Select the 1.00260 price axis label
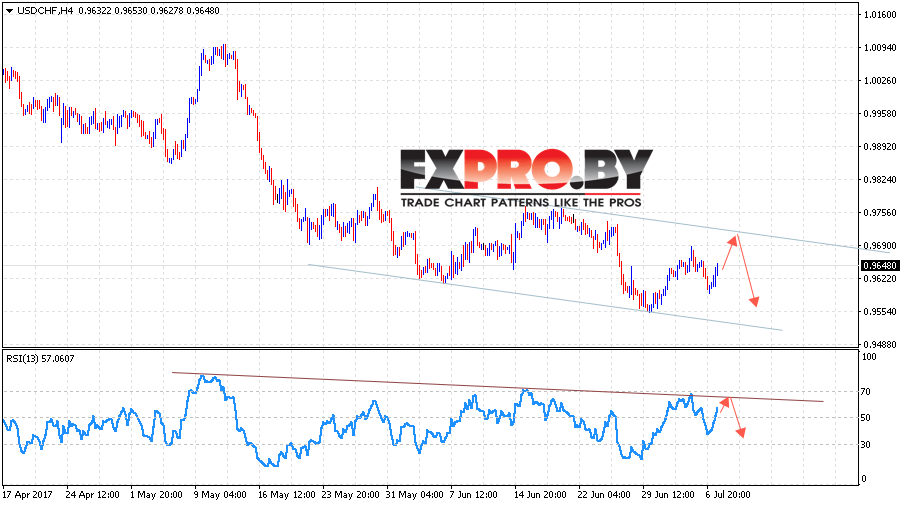The height and width of the screenshot is (506, 901). click(880, 80)
